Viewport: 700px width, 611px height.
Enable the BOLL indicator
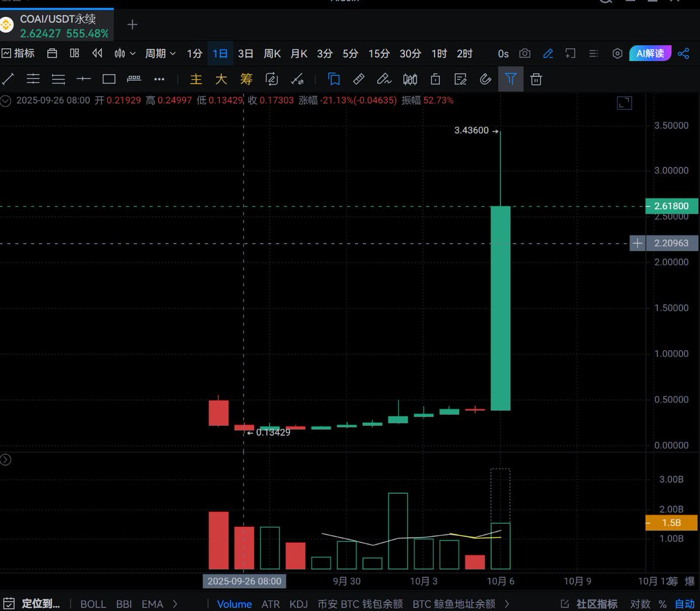point(93,604)
